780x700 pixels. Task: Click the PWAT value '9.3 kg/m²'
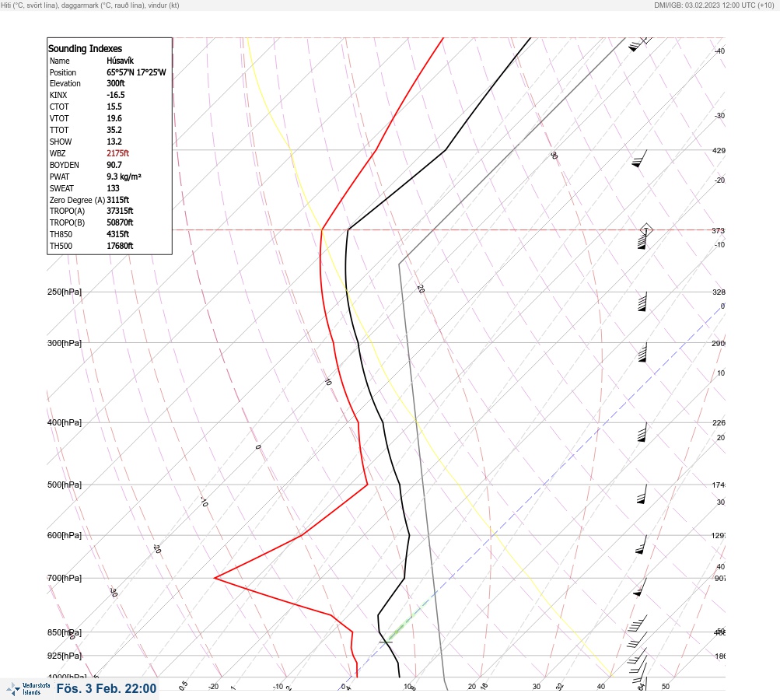(124, 177)
